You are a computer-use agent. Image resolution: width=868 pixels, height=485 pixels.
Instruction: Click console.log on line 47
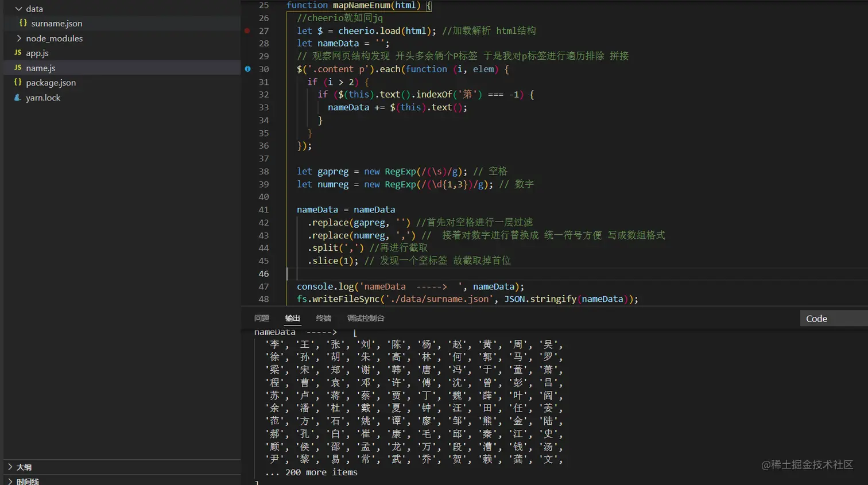pyautogui.click(x=325, y=286)
